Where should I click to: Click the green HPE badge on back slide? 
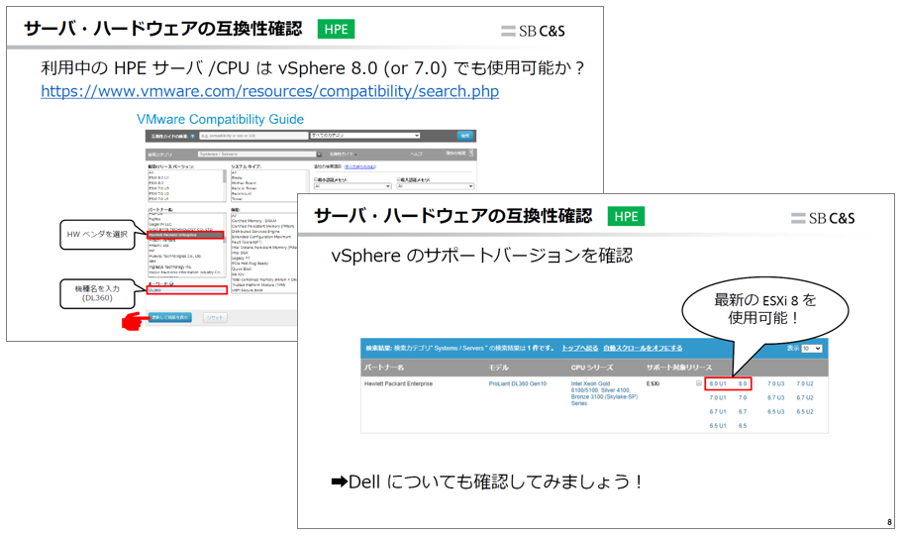click(x=336, y=29)
